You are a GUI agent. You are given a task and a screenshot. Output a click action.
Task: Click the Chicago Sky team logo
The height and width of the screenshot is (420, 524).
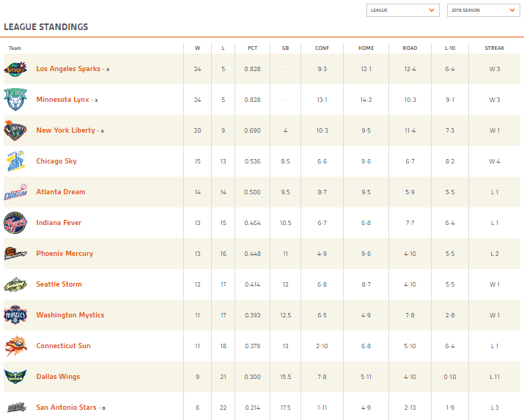tap(15, 161)
